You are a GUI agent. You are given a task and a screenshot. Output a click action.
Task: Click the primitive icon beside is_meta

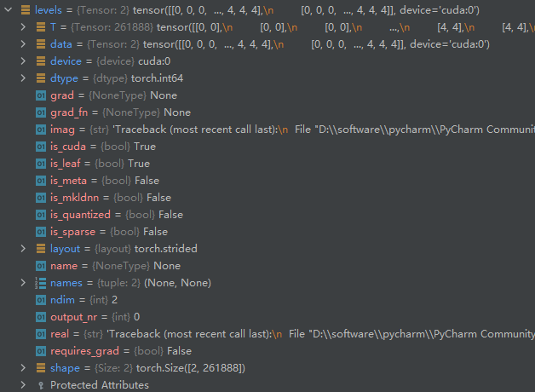coord(41,181)
